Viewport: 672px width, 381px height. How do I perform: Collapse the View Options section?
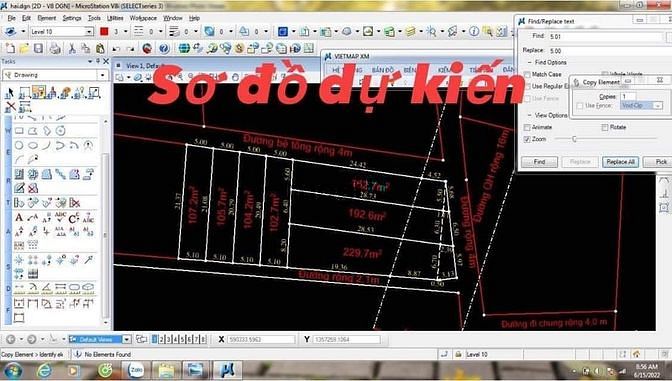point(529,115)
